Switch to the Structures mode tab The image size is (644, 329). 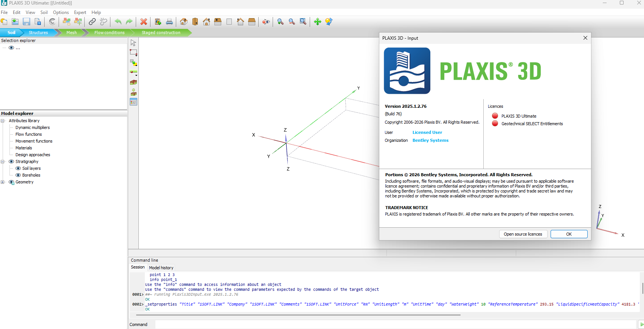pos(38,33)
